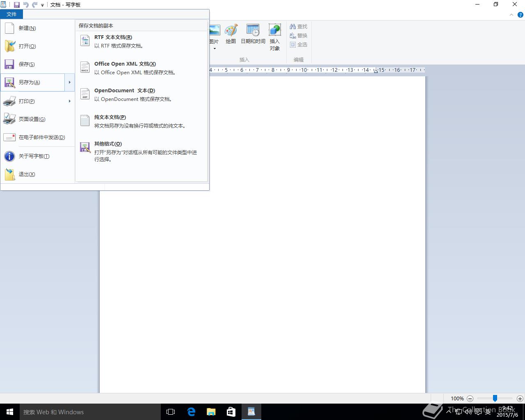
Task: Save as Office Open XML 文档(X)
Action: (142, 68)
